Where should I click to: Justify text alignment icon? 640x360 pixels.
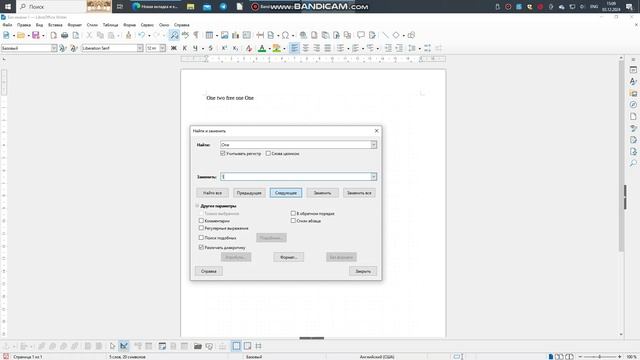(x=327, y=48)
